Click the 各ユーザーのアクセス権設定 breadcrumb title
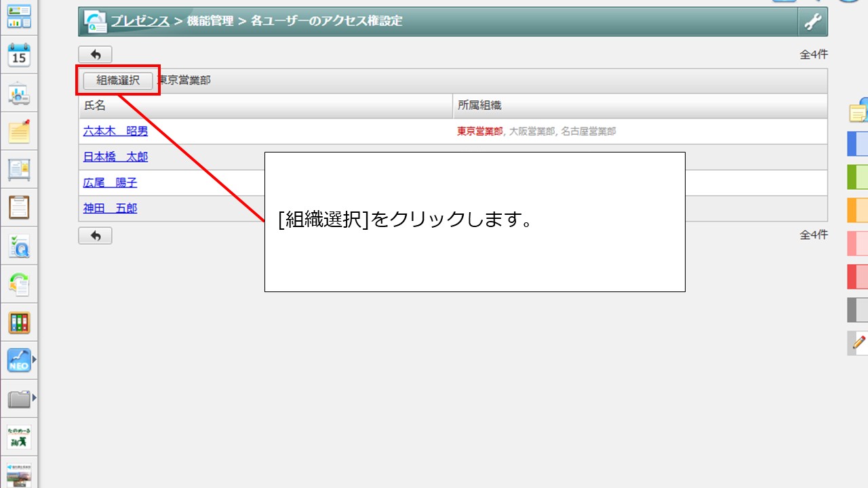Image resolution: width=868 pixels, height=488 pixels. click(x=326, y=21)
